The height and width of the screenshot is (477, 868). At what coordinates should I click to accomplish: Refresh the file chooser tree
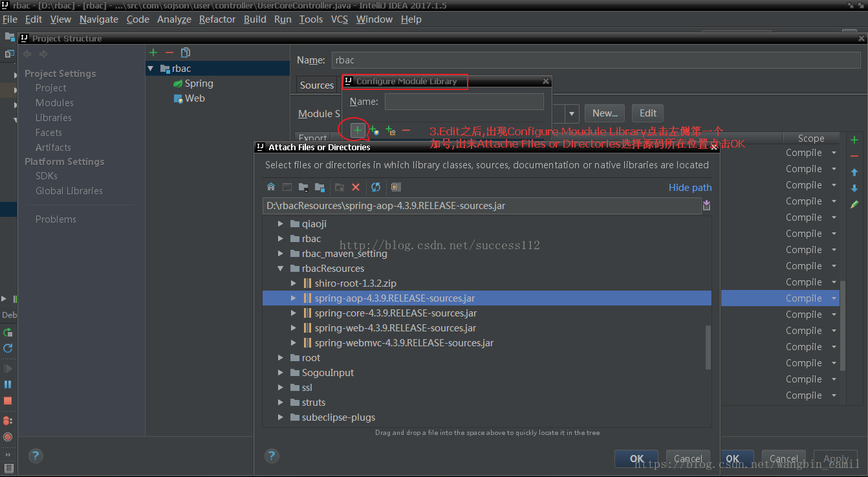point(376,187)
